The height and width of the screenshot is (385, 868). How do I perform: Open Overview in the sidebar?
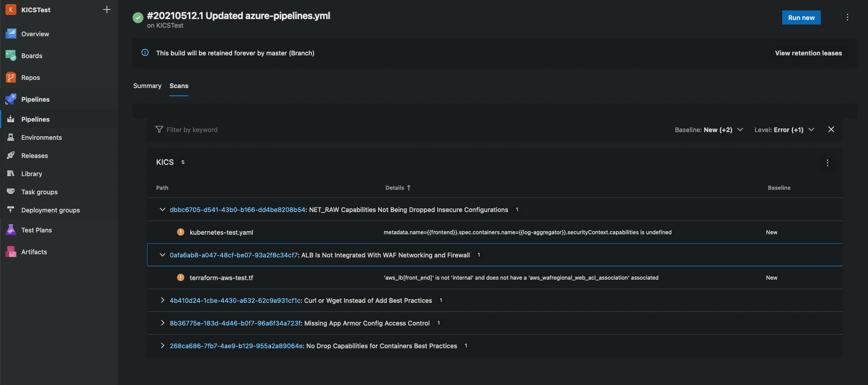(x=35, y=34)
